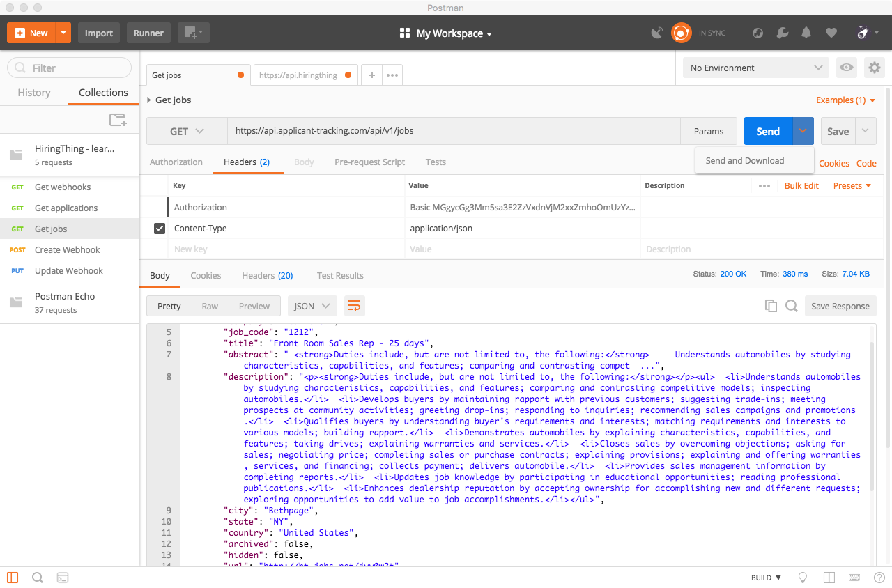The image size is (892, 588).
Task: Click the New button plus icon
Action: click(x=20, y=33)
